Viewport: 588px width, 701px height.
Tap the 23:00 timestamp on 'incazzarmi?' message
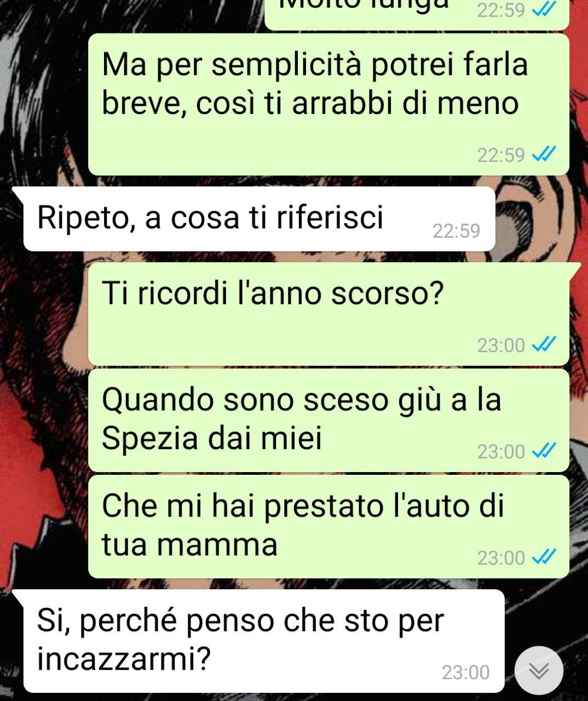tap(465, 672)
